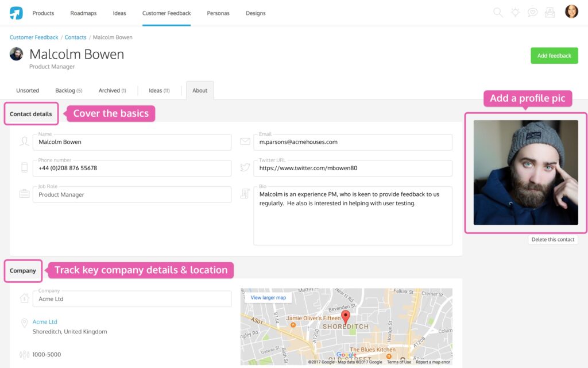Click the briefcase icon beside Job Role
This screenshot has height=368, width=588.
pos(24,194)
